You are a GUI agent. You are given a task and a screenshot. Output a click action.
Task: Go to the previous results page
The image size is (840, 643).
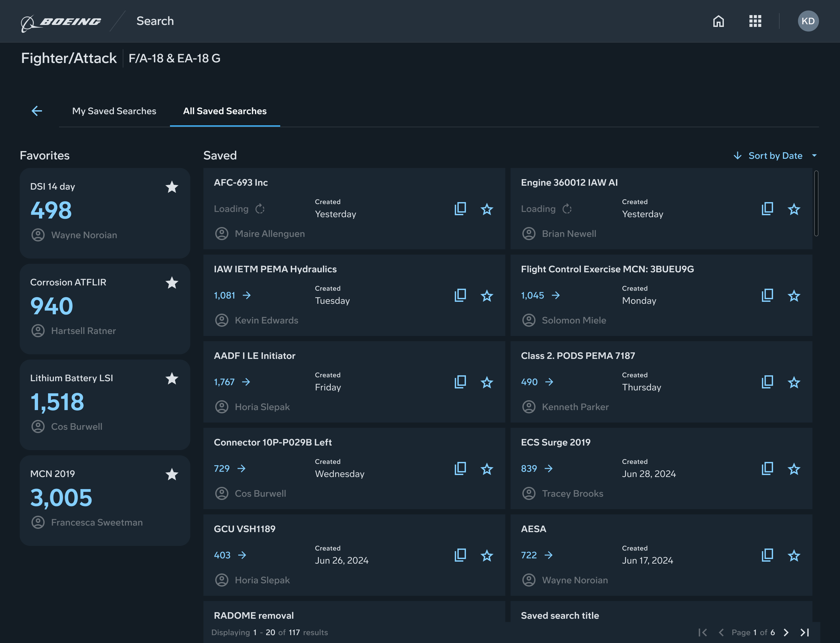721,632
